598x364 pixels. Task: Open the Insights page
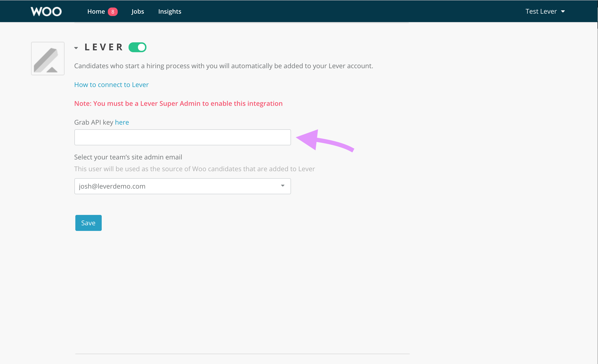(170, 11)
